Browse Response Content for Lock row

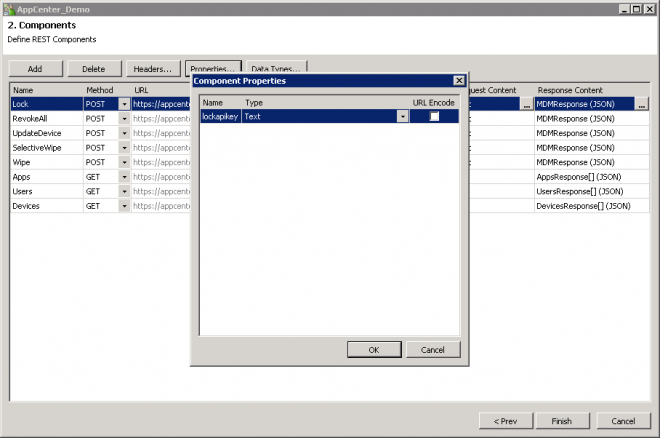(641, 104)
